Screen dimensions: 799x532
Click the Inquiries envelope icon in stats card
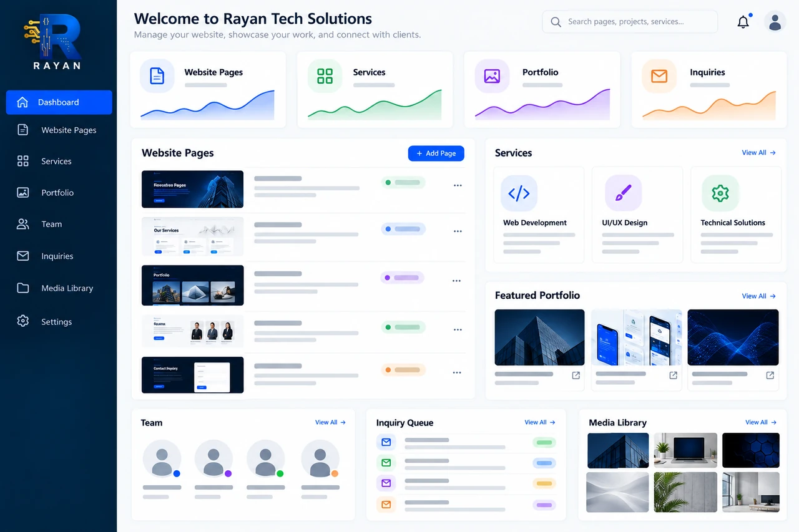[x=659, y=76]
